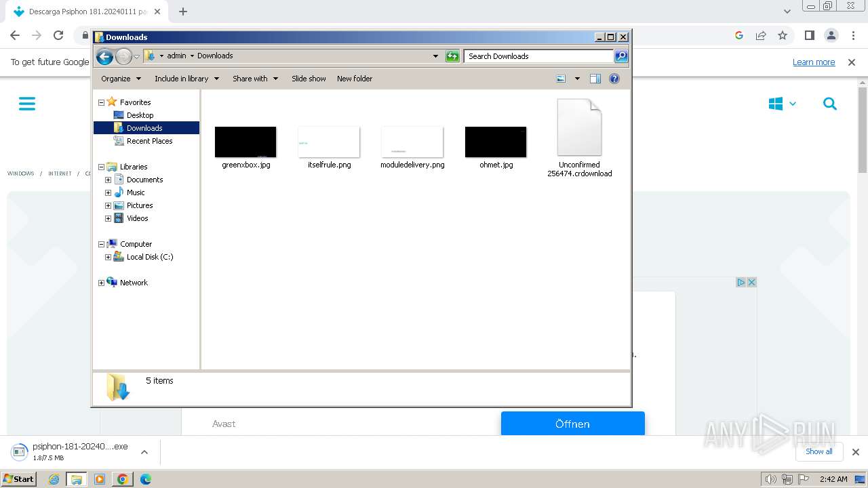Click the Öffnen button
Image resolution: width=868 pixels, height=488 pixels.
coord(573,424)
